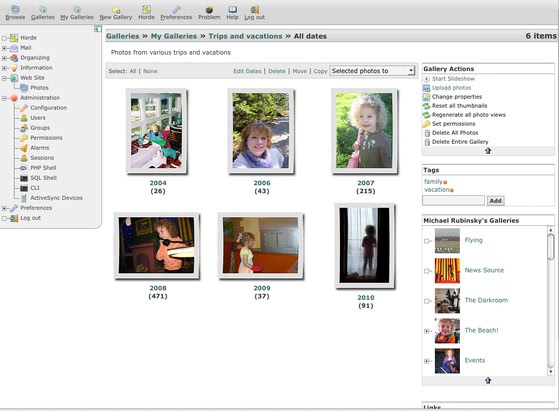The image size is (559, 411).
Task: Toggle the box beside News Source gallery
Action: 426,271
